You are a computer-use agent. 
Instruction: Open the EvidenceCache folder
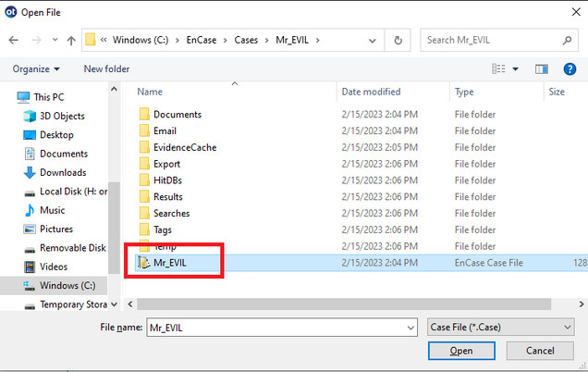click(185, 147)
